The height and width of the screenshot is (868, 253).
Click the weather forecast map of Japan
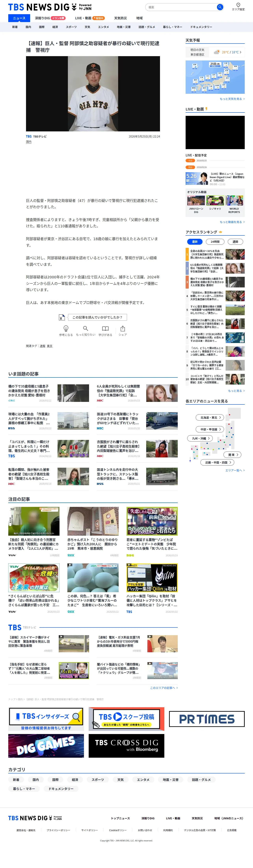215,77
